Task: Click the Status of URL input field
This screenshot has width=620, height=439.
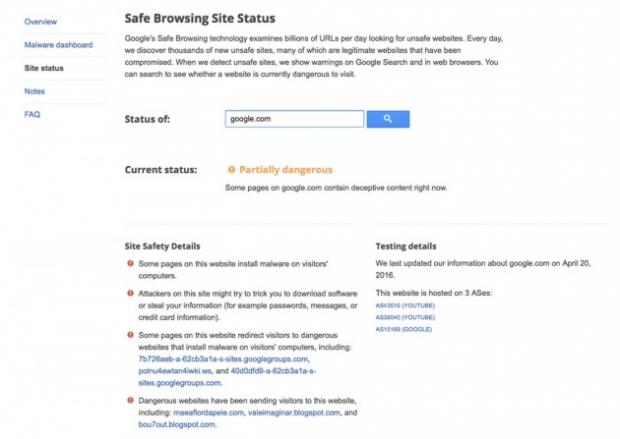Action: (294, 119)
